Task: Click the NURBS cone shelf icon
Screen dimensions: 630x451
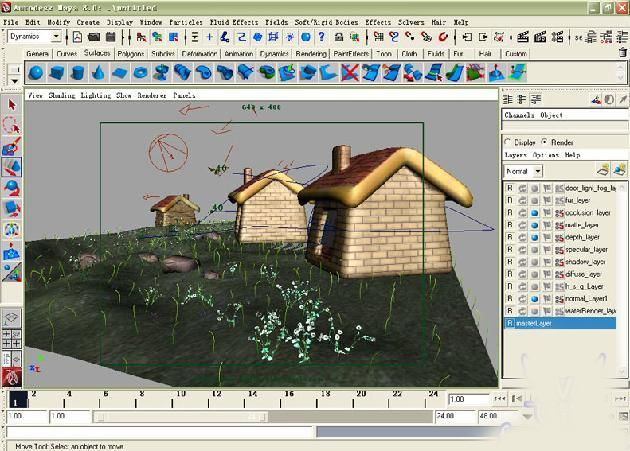Action: 98,73
